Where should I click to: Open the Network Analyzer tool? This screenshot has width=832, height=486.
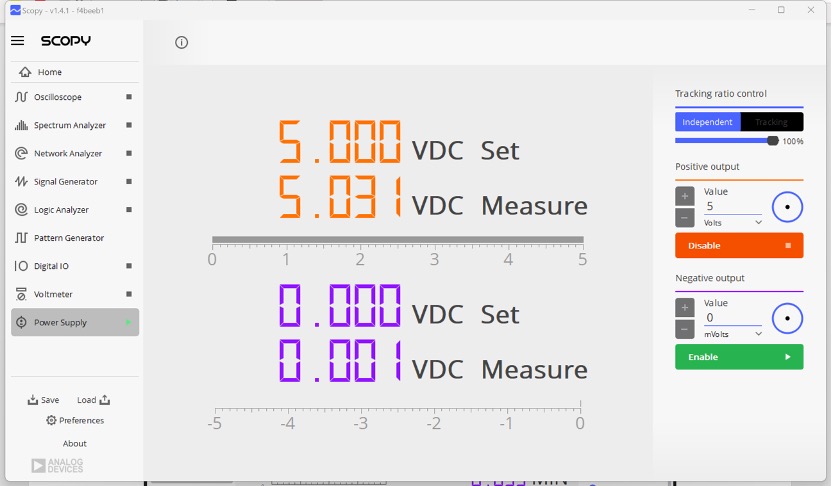pyautogui.click(x=75, y=153)
